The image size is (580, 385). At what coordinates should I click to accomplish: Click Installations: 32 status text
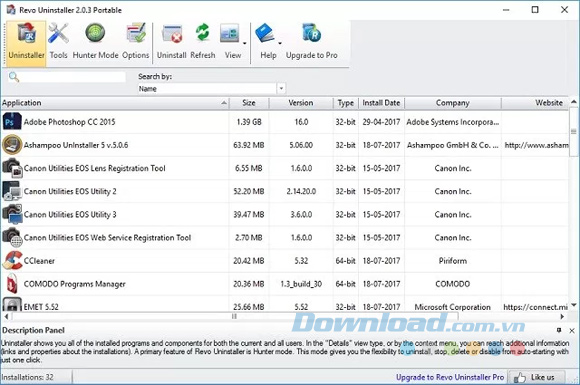27,377
